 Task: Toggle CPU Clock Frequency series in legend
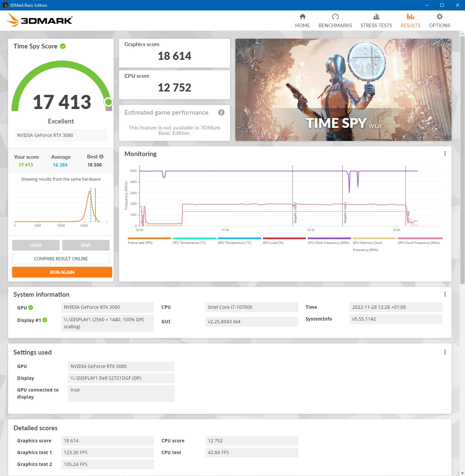pyautogui.click(x=329, y=241)
